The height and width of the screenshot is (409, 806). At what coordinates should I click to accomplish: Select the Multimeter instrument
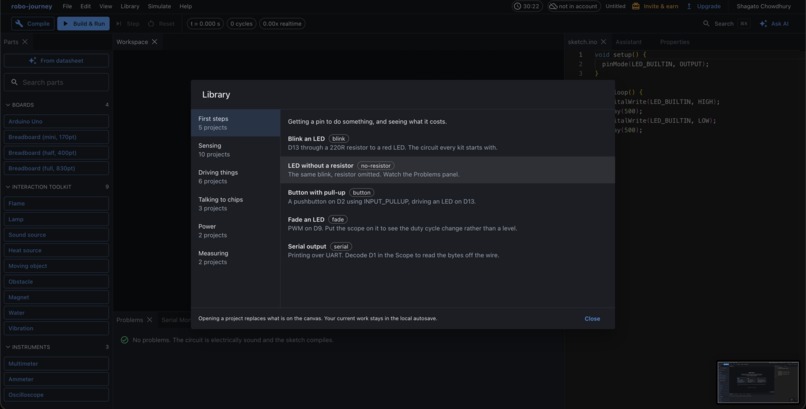click(x=57, y=364)
